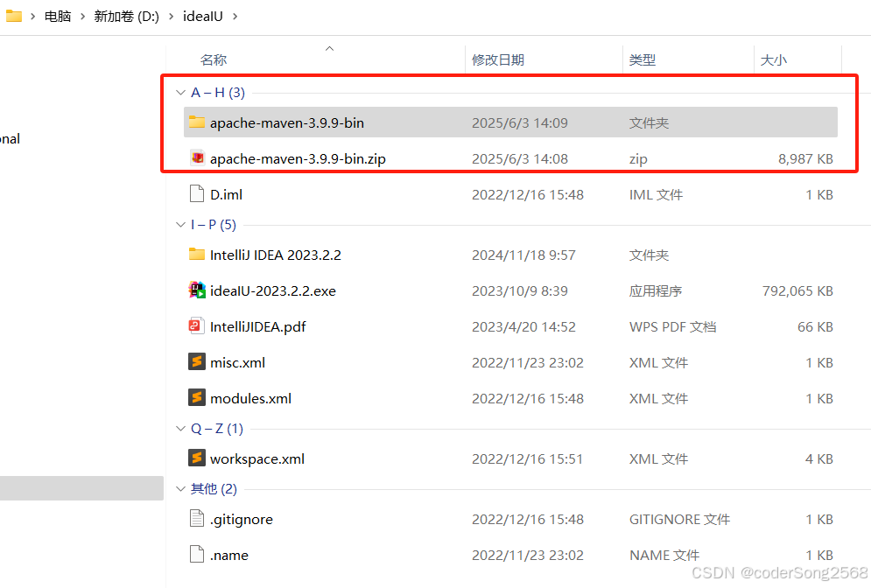Viewport: 871px width, 588px height.
Task: Open breadcrumb dropdown arrow after ideaIU
Action: [235, 17]
